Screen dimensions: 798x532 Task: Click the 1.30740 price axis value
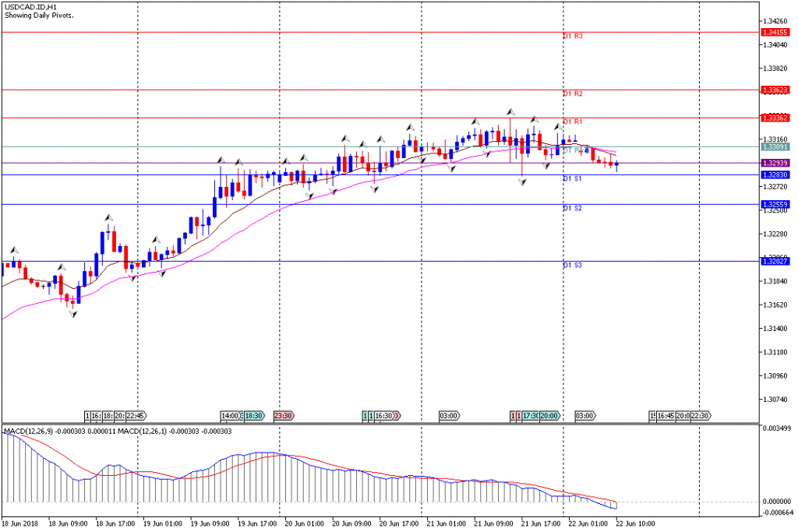775,400
